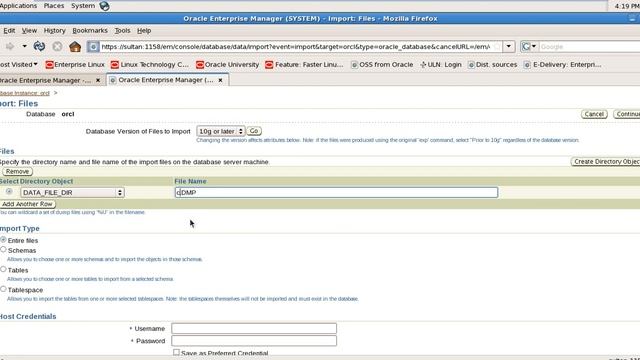Click the URL address bar
Viewport: 640px width, 360px height.
click(296, 47)
